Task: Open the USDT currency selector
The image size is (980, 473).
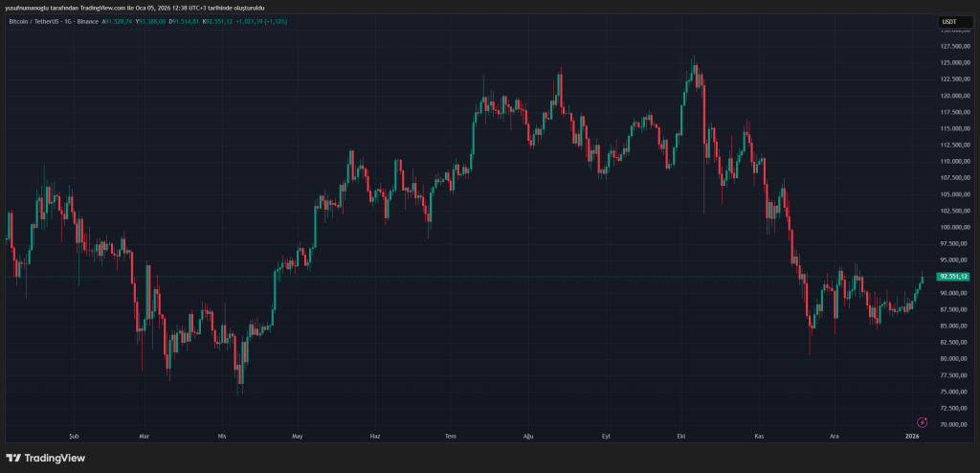Action: point(949,21)
